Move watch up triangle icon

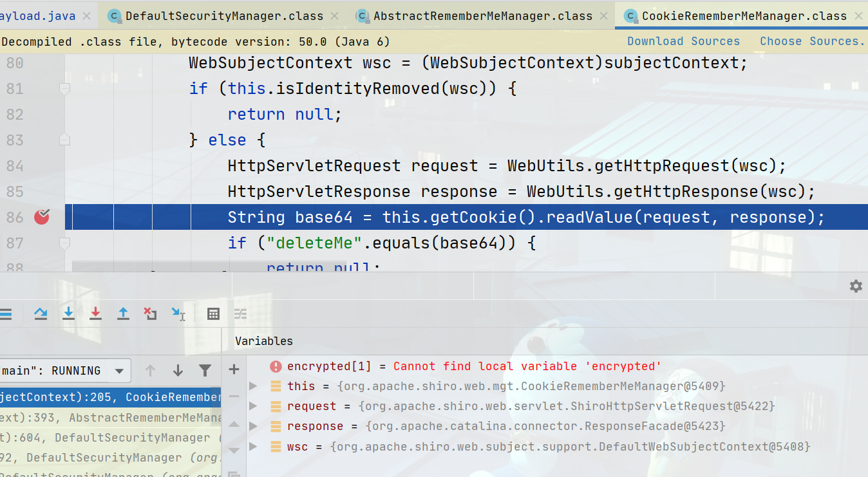pyautogui.click(x=234, y=424)
